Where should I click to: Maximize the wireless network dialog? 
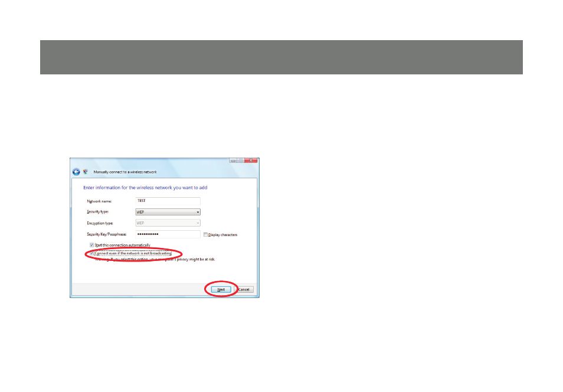tap(241, 161)
